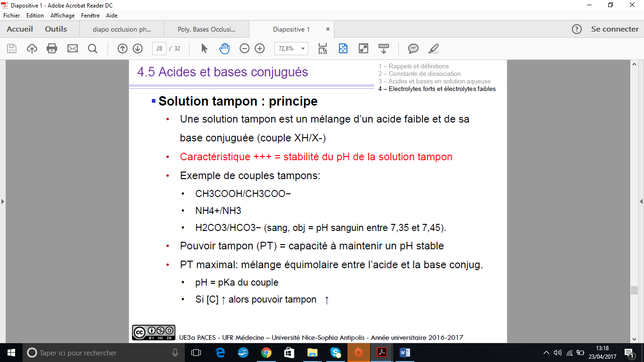This screenshot has width=644, height=362.
Task: Toggle fit one full page view
Action: pyautogui.click(x=343, y=49)
